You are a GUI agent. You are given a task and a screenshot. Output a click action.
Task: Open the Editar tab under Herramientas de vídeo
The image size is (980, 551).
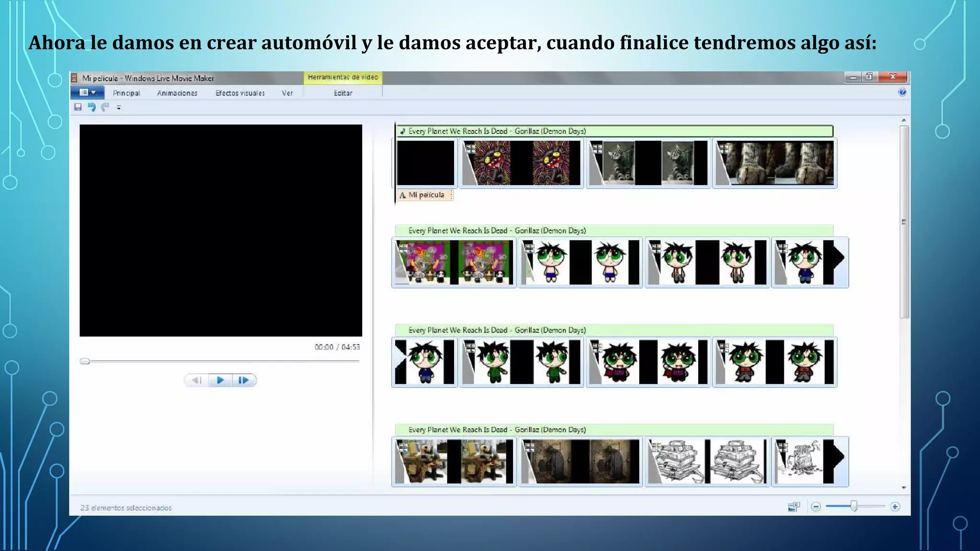pos(343,93)
